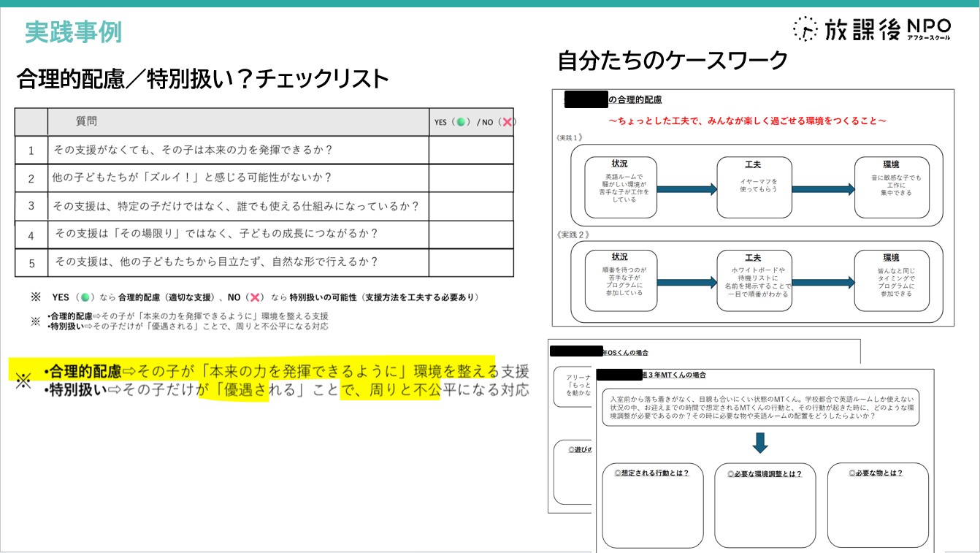Image resolution: width=980 pixels, height=553 pixels.
Task: Click the ◎必要な物とは？ box
Action: coord(877,504)
